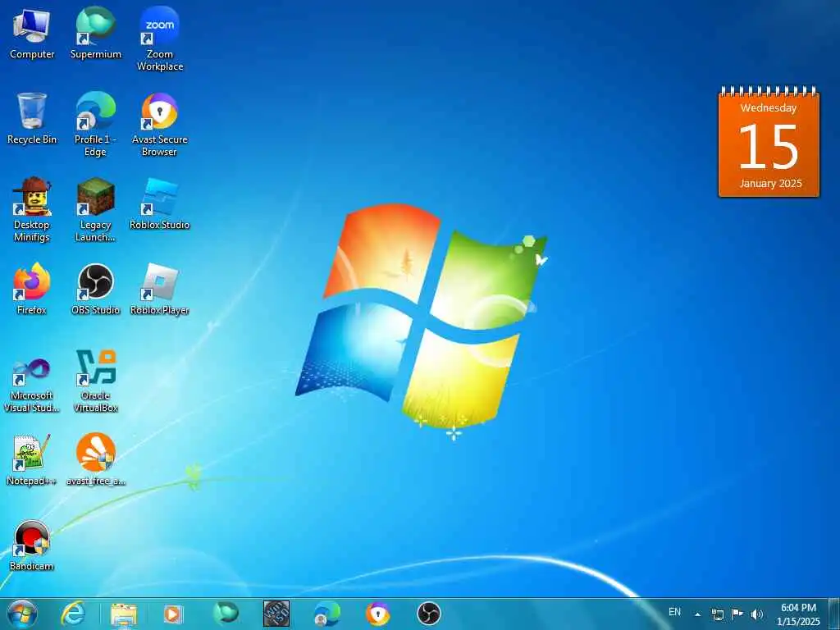Open the network status tray icon
This screenshot has height=630, width=840.
[717, 614]
